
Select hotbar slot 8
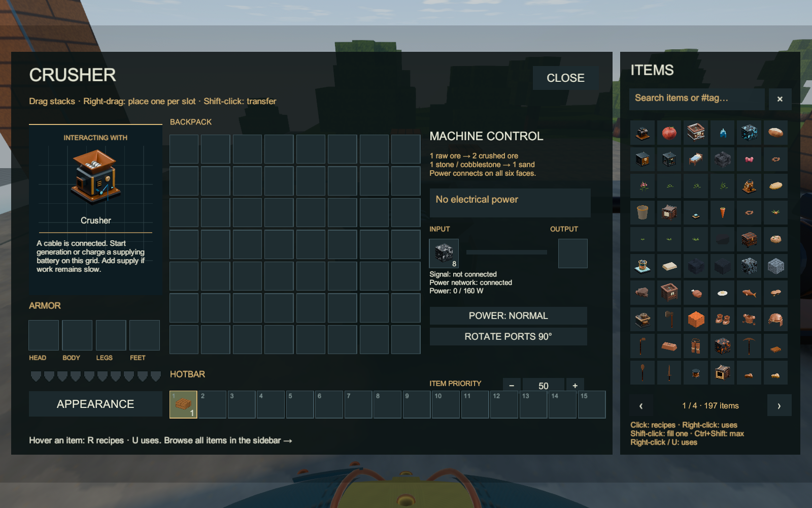pyautogui.click(x=387, y=404)
